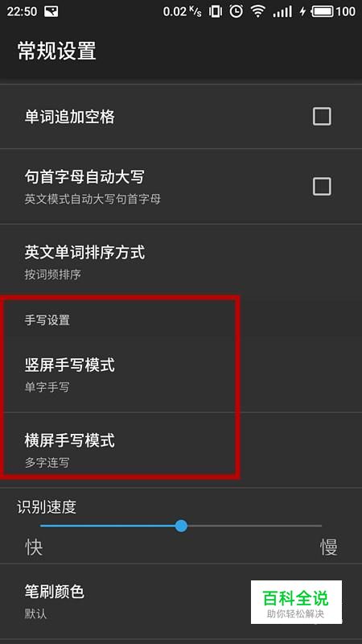Image resolution: width=362 pixels, height=644 pixels.
Task: Check the 句首字母自动大写 checkbox
Action: (x=322, y=187)
